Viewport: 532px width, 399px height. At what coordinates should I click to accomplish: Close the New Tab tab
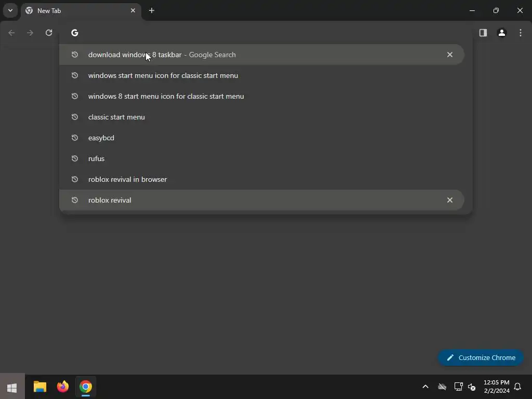click(x=133, y=10)
